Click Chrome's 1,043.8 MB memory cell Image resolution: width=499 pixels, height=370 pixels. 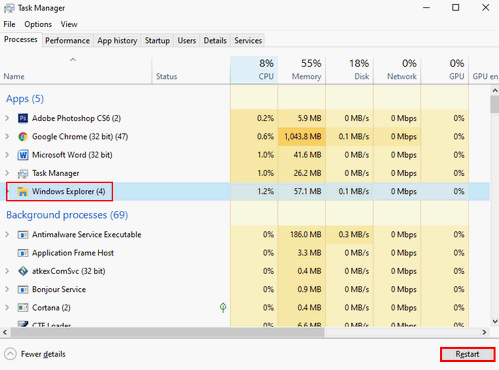(x=302, y=137)
